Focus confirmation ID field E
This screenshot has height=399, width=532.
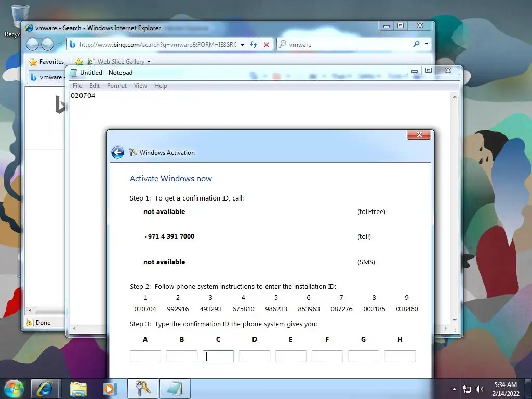click(x=291, y=356)
